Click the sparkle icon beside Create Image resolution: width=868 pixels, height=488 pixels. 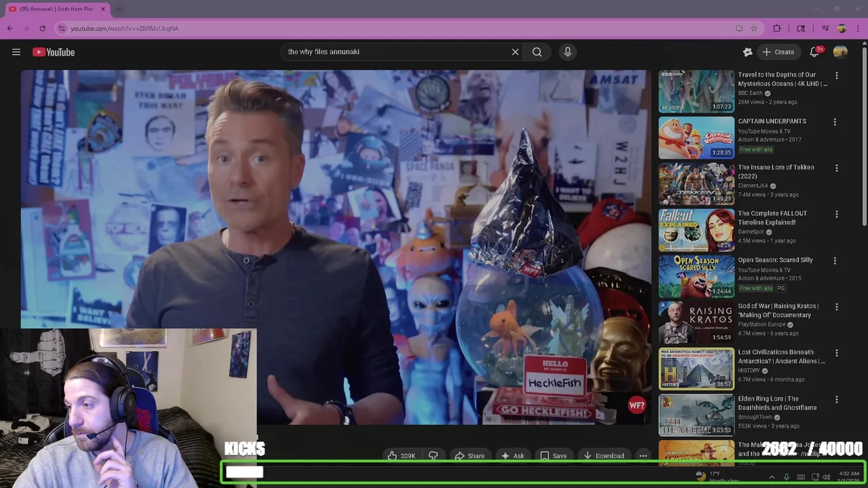pyautogui.click(x=747, y=52)
